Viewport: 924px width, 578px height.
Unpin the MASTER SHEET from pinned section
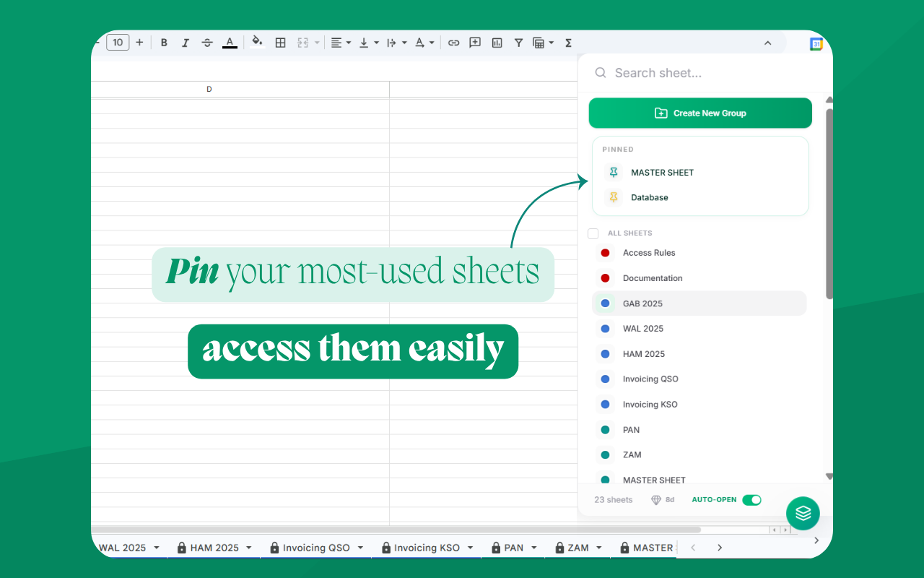click(x=613, y=173)
